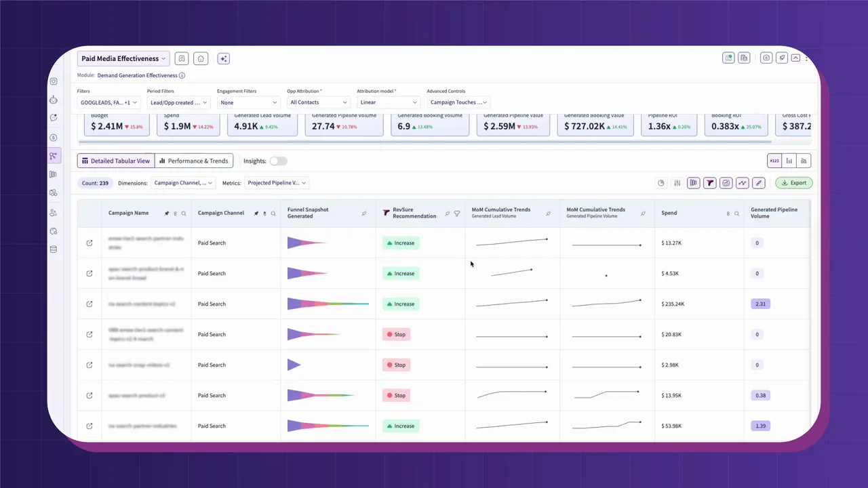Open the Attribution model Linear dropdown

(x=388, y=102)
